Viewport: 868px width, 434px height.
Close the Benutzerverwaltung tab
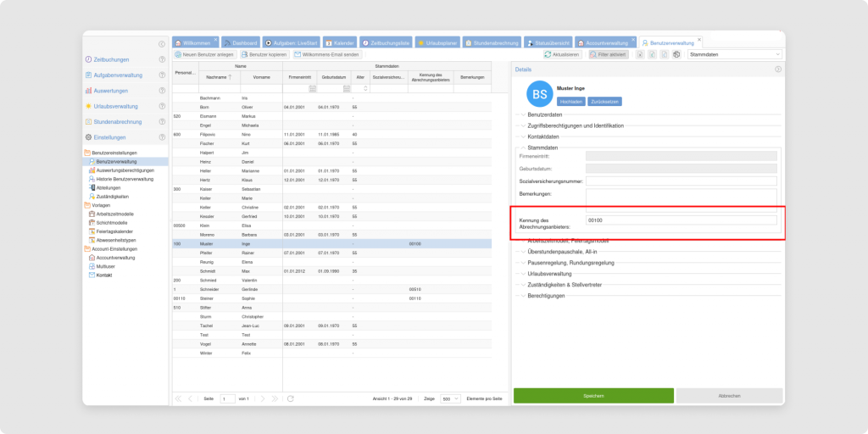[698, 38]
